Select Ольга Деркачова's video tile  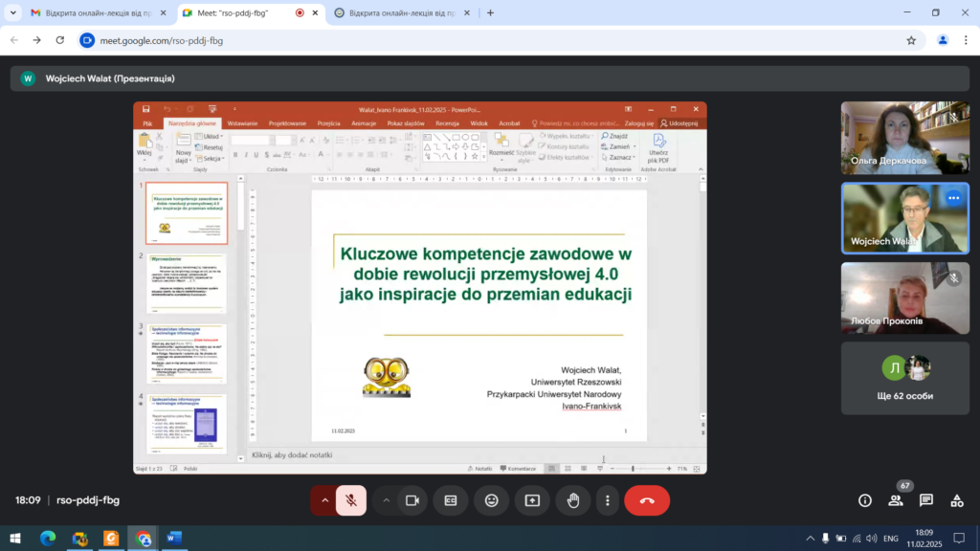tap(904, 138)
